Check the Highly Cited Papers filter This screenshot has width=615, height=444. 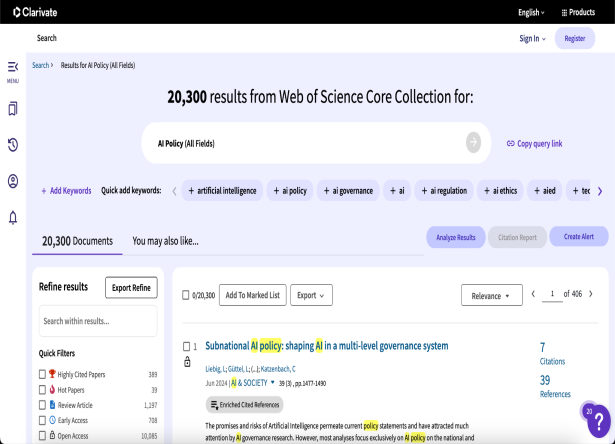coord(42,374)
